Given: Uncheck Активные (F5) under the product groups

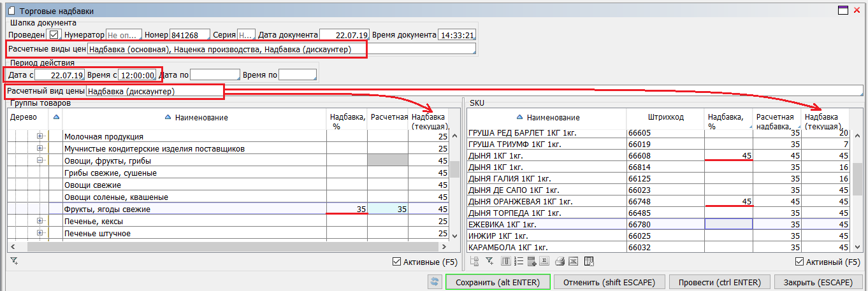Looking at the screenshot, I should point(398,262).
